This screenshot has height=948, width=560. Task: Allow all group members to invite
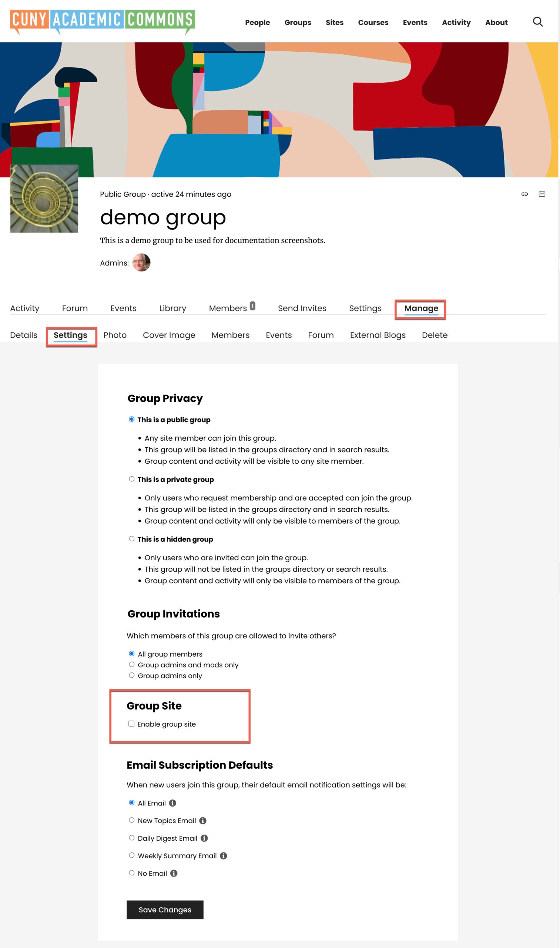point(132,654)
